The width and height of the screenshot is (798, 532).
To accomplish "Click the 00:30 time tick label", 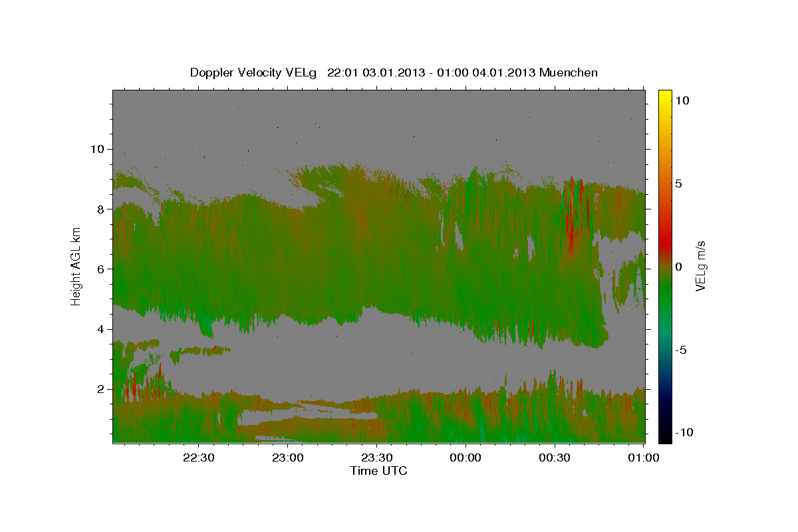I will click(x=555, y=458).
